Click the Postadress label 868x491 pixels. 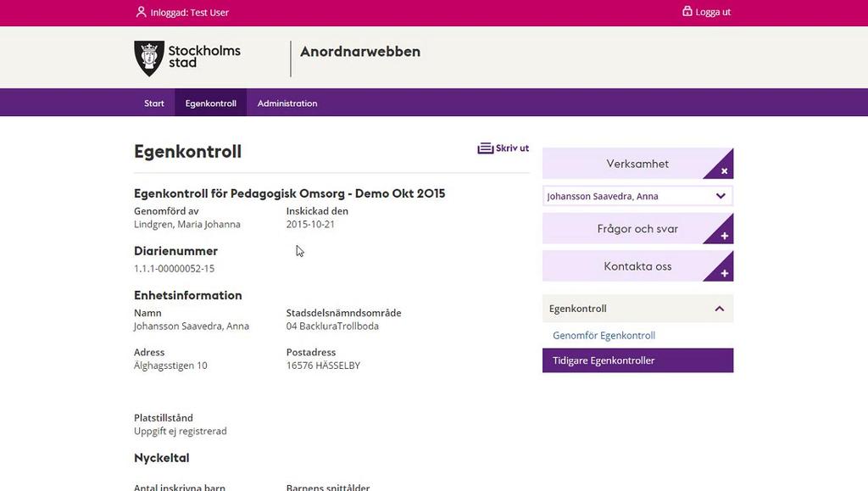[311, 352]
